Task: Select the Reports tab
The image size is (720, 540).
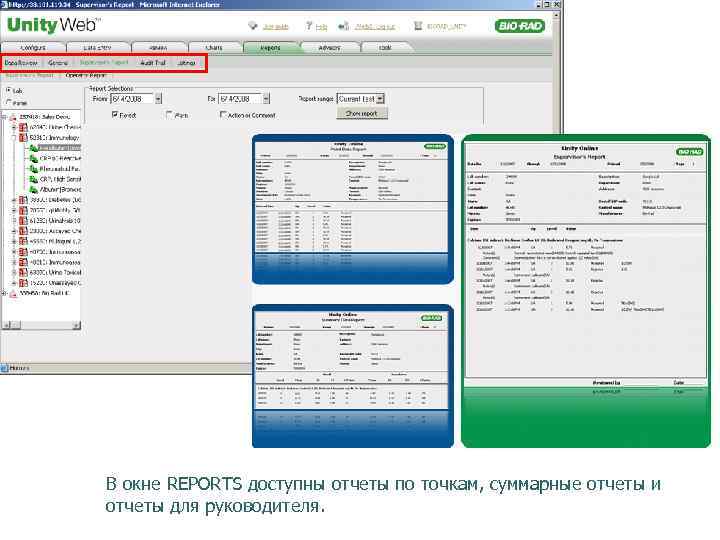Action: coord(270,47)
